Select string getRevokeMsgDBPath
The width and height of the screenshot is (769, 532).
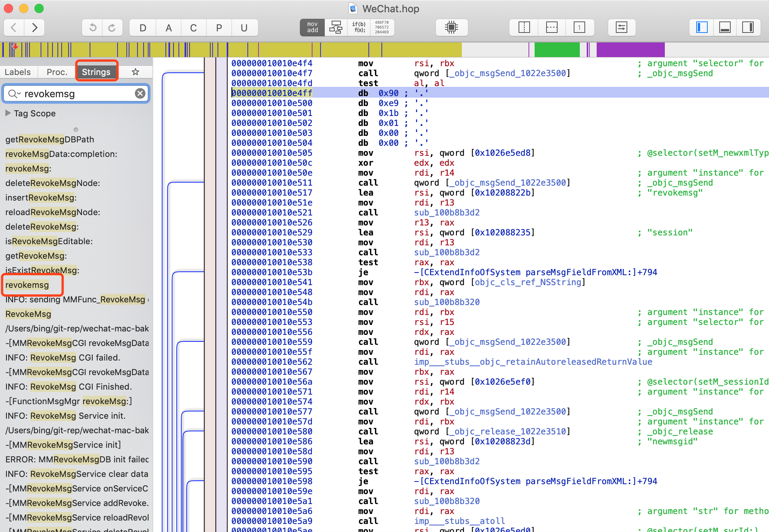coord(50,139)
